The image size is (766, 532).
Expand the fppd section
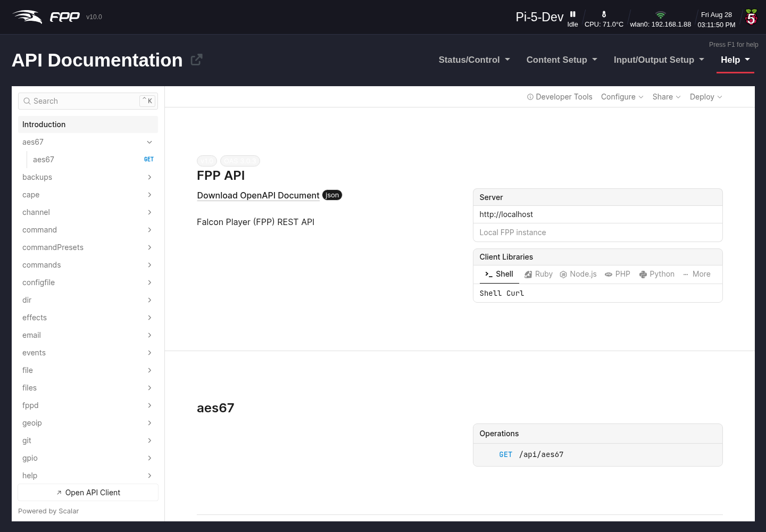pyautogui.click(x=88, y=405)
